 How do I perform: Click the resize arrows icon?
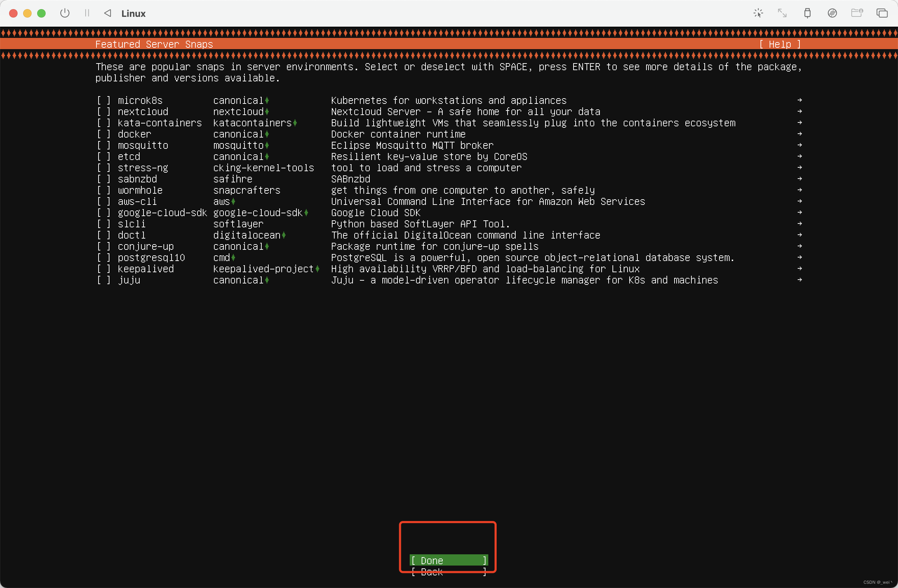pyautogui.click(x=782, y=13)
